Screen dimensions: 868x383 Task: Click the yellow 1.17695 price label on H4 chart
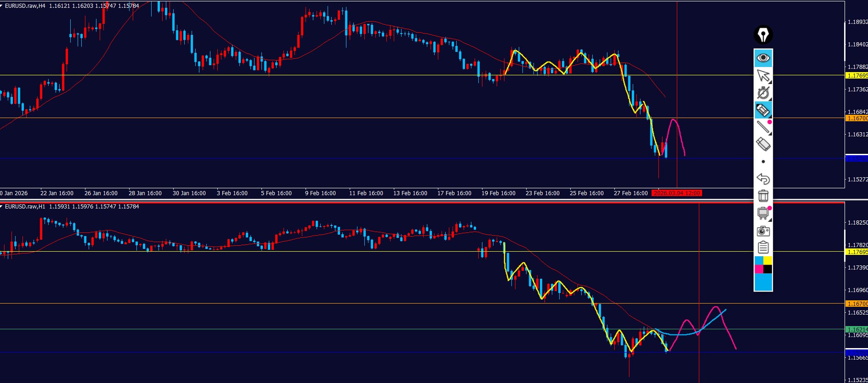click(x=857, y=76)
